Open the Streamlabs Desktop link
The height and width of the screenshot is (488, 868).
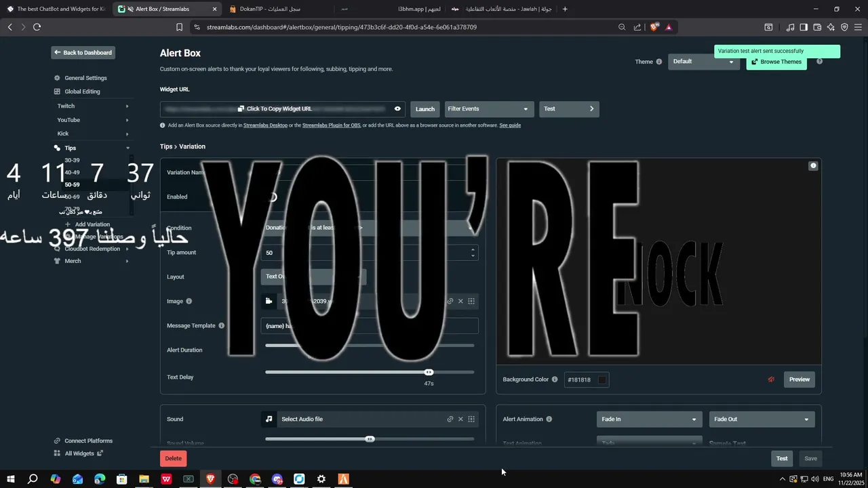tap(265, 125)
